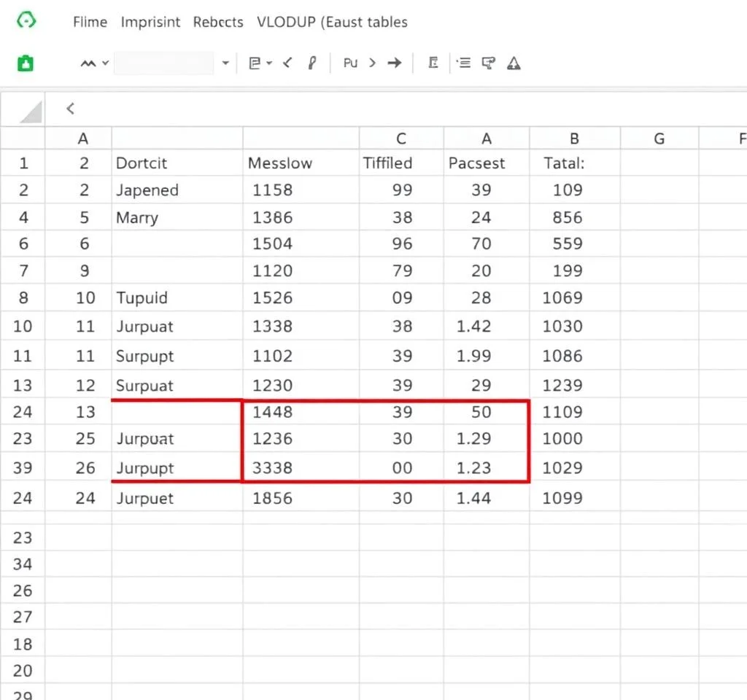Expand the empty font box dropdown arrow
The image size is (747, 700).
[x=225, y=63]
